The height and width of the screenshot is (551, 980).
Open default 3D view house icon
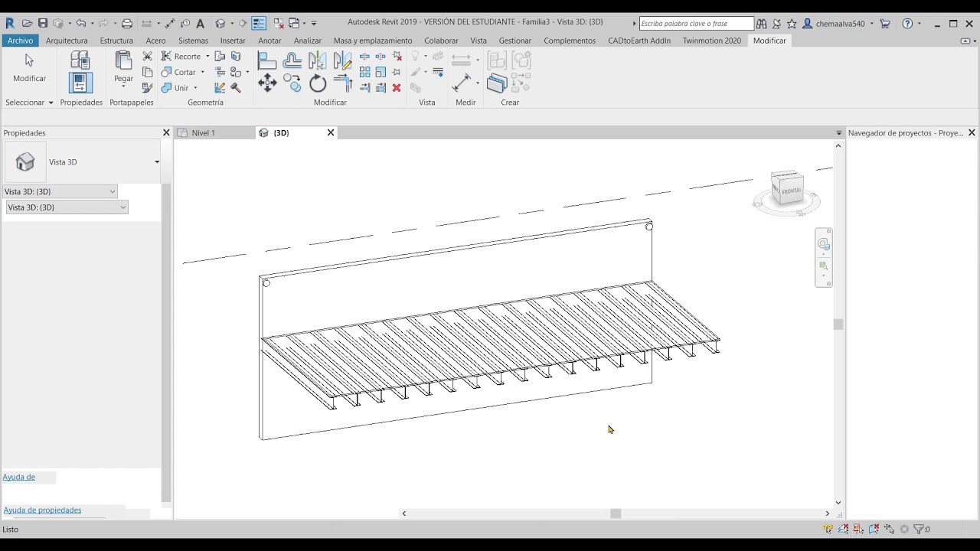tap(220, 24)
